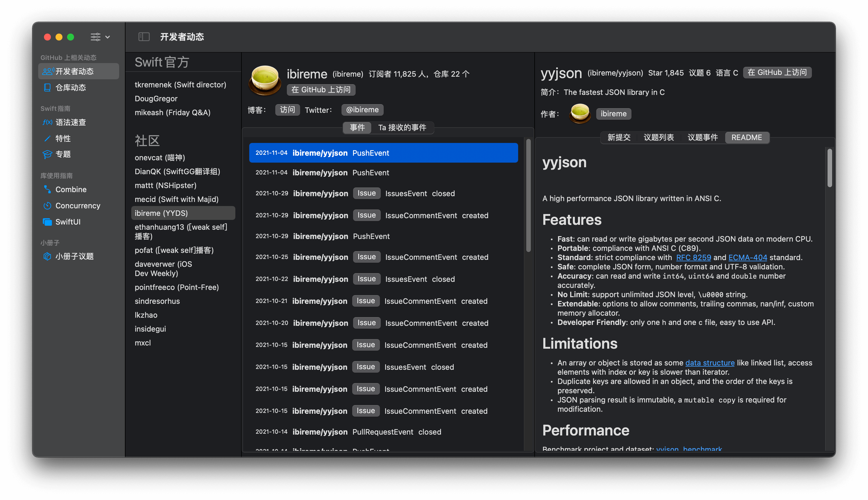Select the 特性 pencil icon item
Image resolution: width=868 pixels, height=500 pixels.
coord(47,138)
